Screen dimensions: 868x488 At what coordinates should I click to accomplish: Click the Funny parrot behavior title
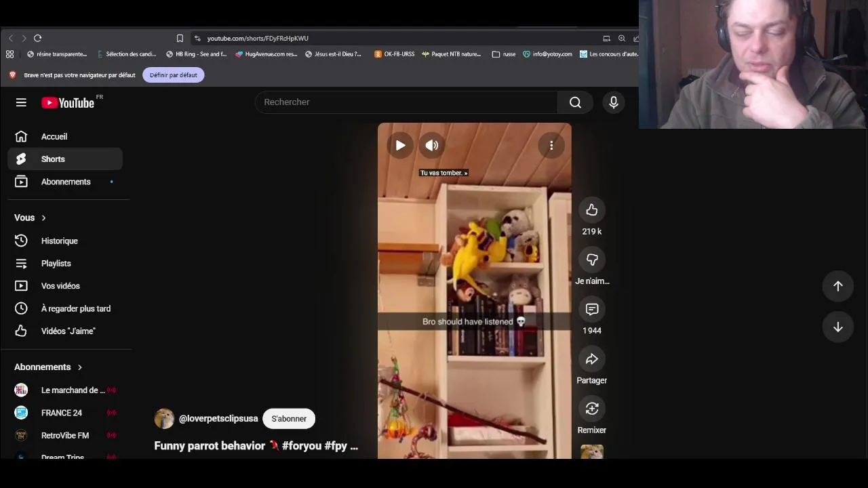pos(256,446)
